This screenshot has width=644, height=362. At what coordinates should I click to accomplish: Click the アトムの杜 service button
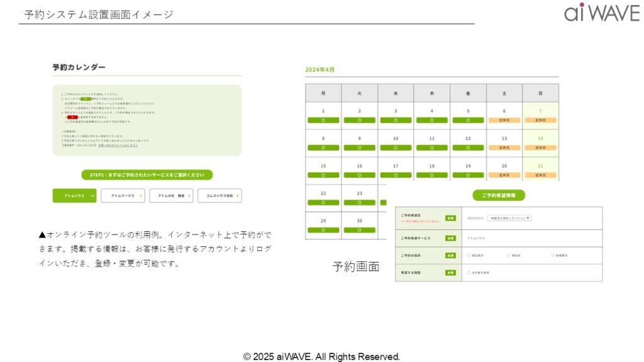tap(171, 195)
